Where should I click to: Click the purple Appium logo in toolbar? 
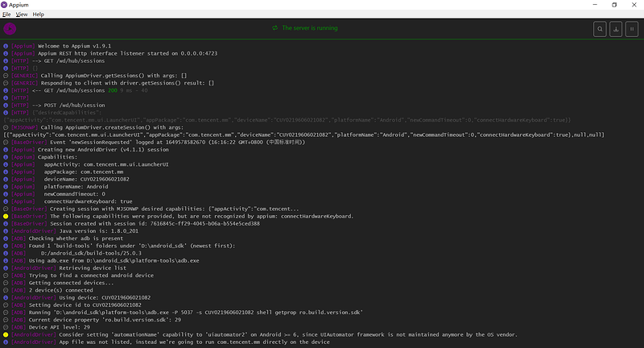10,29
